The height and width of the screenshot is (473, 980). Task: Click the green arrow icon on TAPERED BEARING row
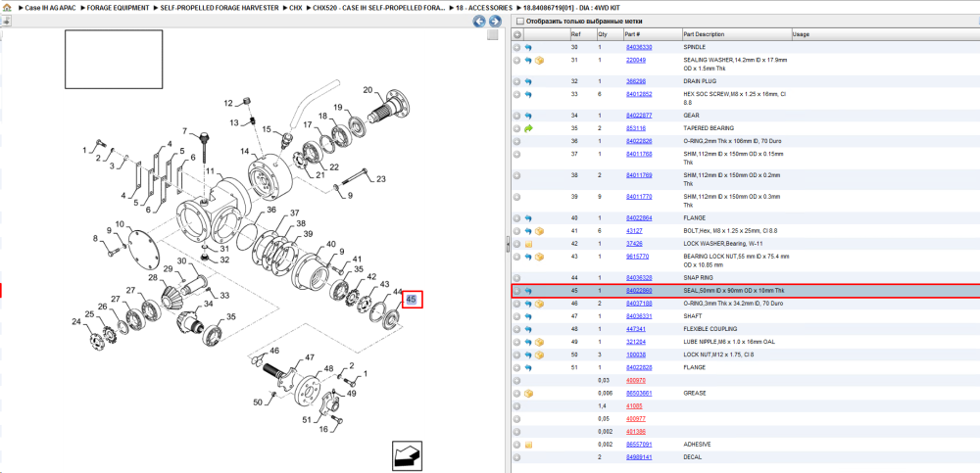pyautogui.click(x=528, y=128)
